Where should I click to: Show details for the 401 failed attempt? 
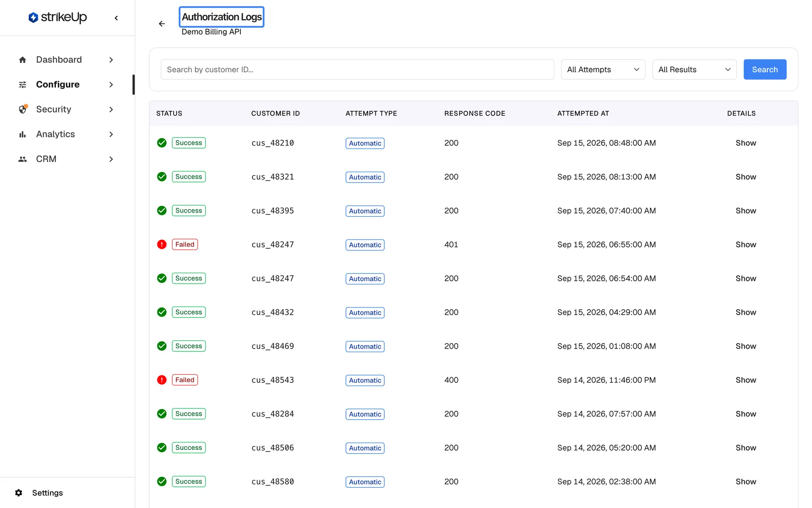tap(746, 244)
